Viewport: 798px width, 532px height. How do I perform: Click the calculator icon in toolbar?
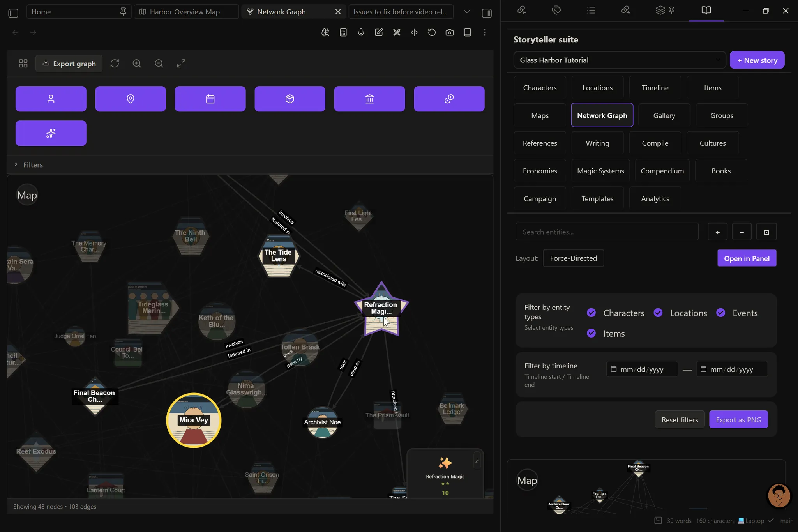point(343,32)
